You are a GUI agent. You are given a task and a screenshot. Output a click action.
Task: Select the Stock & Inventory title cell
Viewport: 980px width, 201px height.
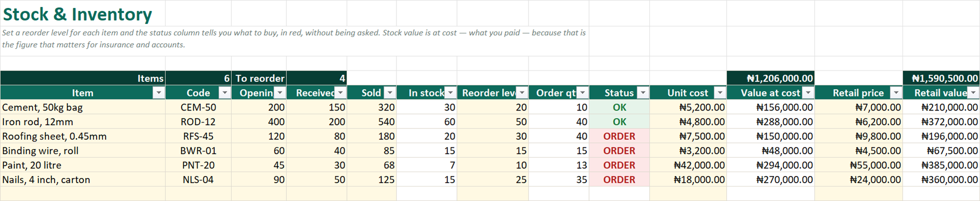pyautogui.click(x=83, y=13)
